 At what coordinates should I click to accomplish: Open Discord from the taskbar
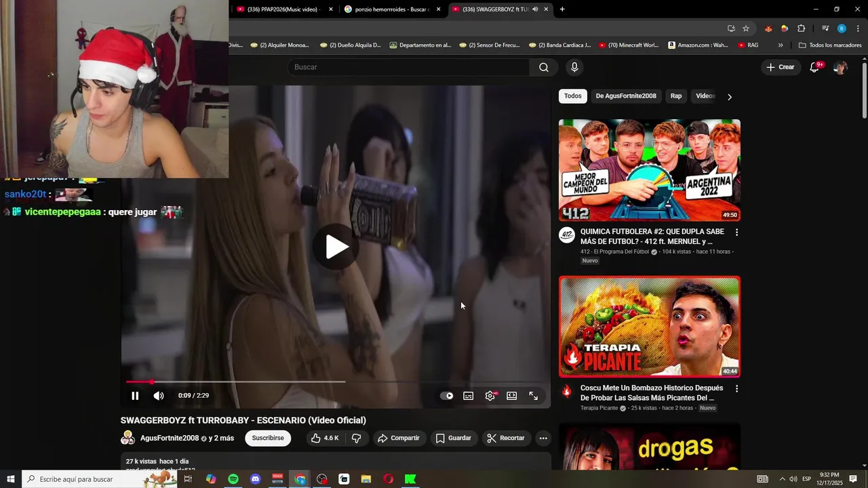[255, 479]
